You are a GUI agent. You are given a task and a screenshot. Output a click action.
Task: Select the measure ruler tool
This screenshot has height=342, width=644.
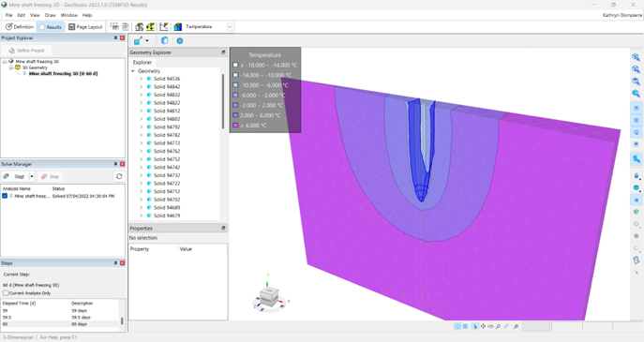coord(506,326)
